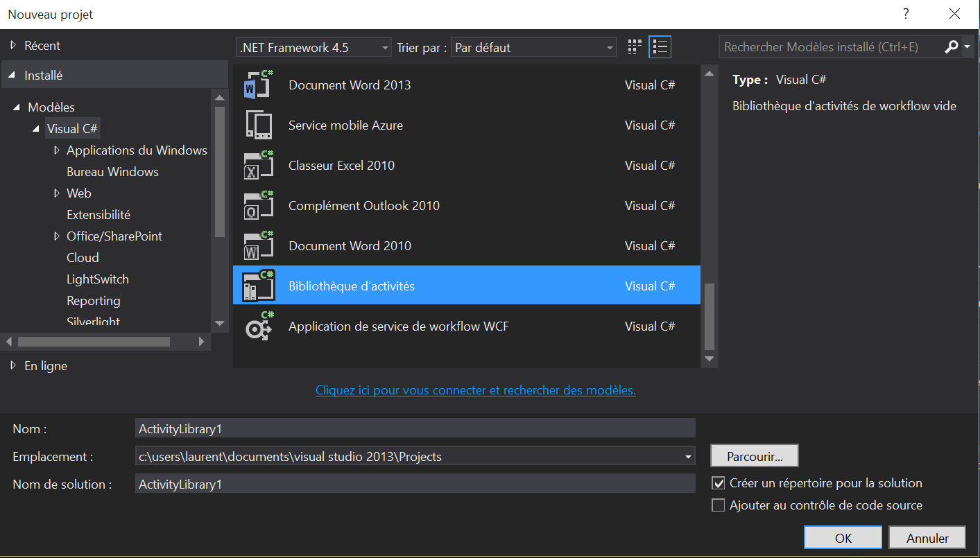980x558 pixels.
Task: Click the tree vertical scrollbar thumb
Action: pos(220,171)
